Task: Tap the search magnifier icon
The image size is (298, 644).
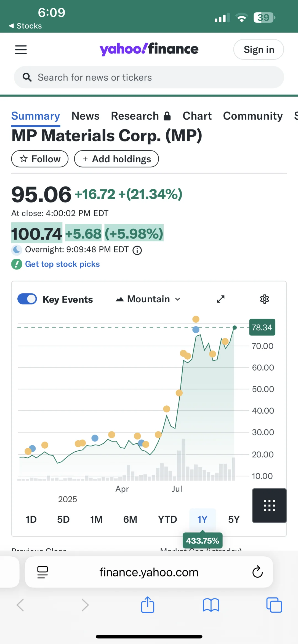Action: (x=27, y=77)
